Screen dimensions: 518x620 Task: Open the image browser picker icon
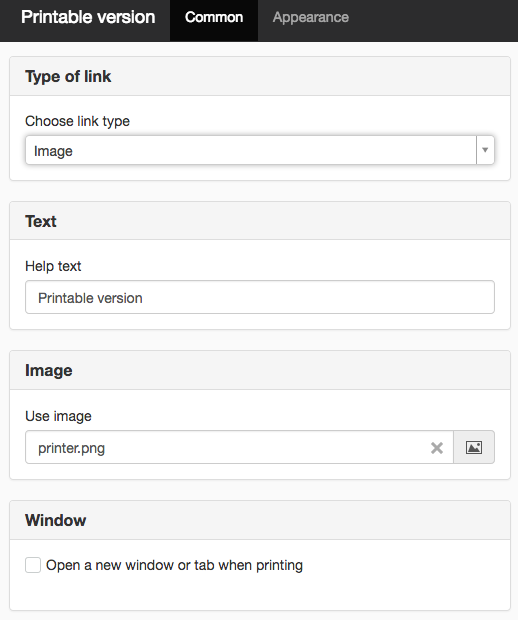pyautogui.click(x=474, y=447)
